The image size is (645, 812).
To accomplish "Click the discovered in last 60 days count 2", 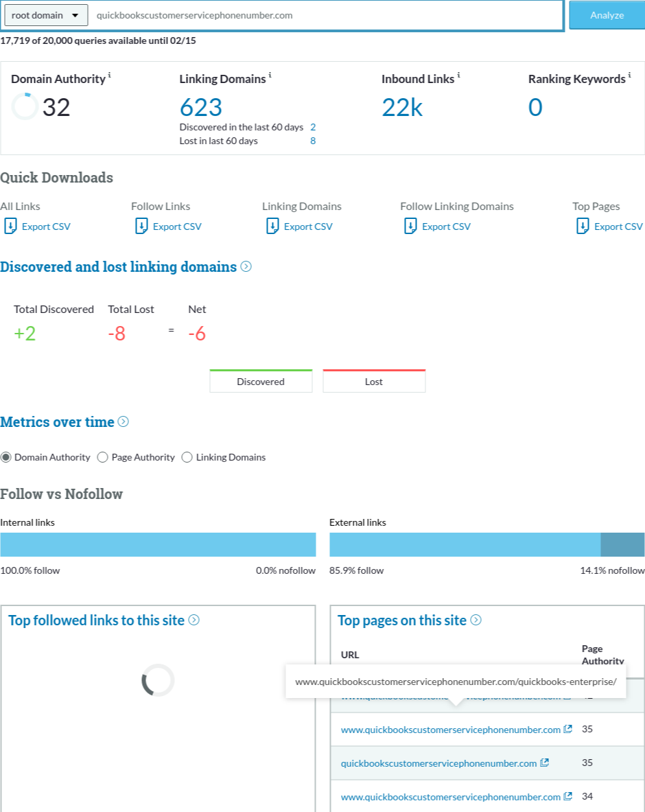I will pos(313,127).
